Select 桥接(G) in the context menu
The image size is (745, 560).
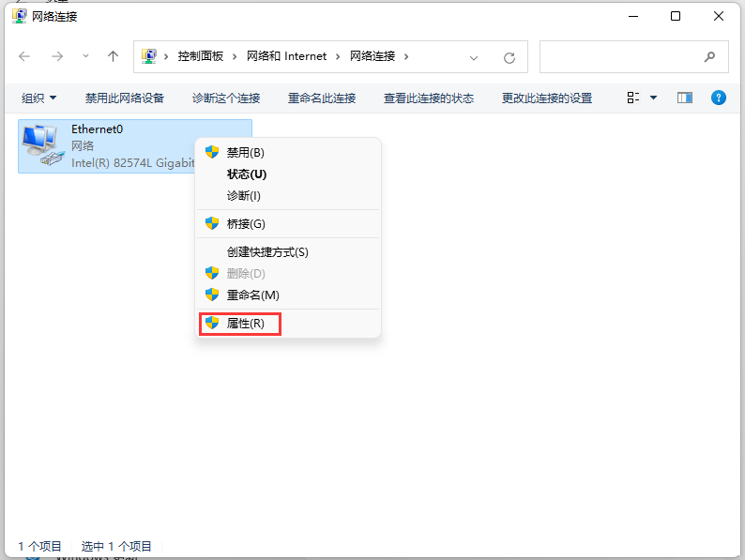[x=246, y=223]
